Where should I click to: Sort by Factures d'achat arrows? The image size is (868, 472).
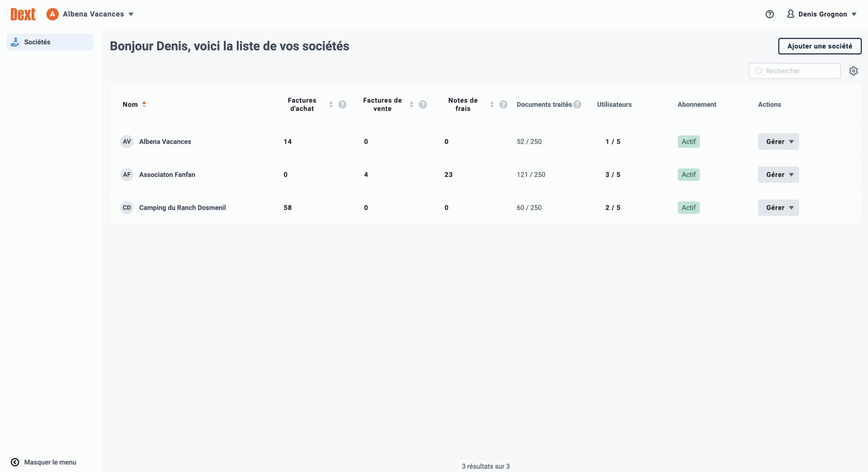pyautogui.click(x=331, y=104)
